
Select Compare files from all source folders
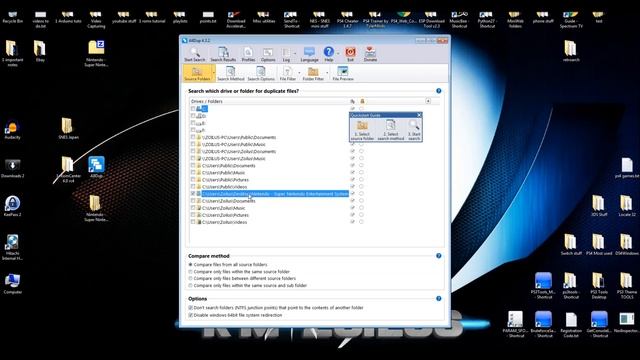pos(190,265)
